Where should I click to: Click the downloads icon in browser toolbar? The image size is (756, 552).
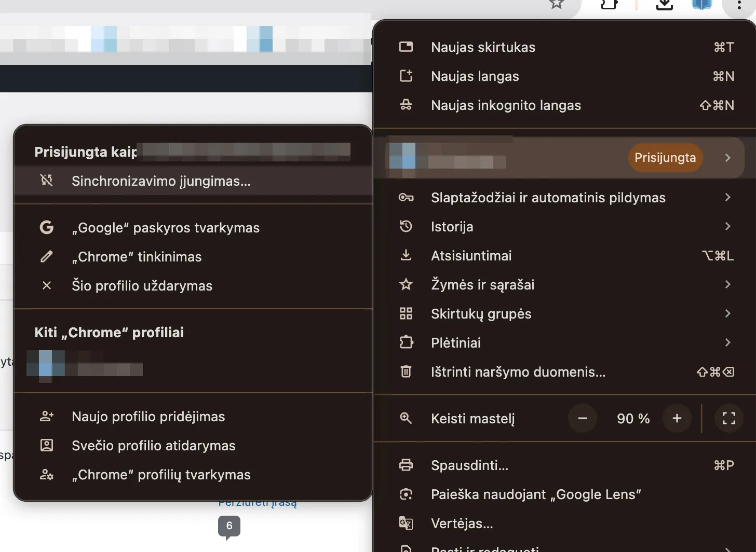[x=664, y=5]
